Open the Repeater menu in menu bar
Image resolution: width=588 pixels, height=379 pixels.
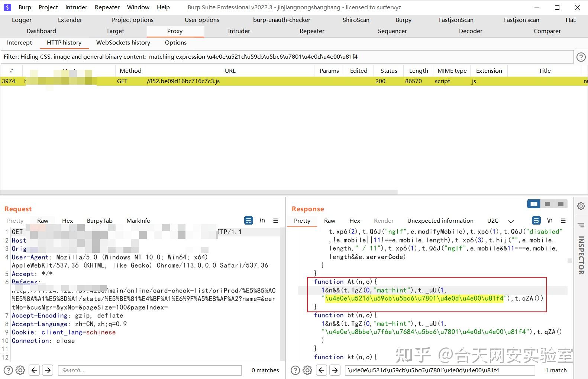107,7
